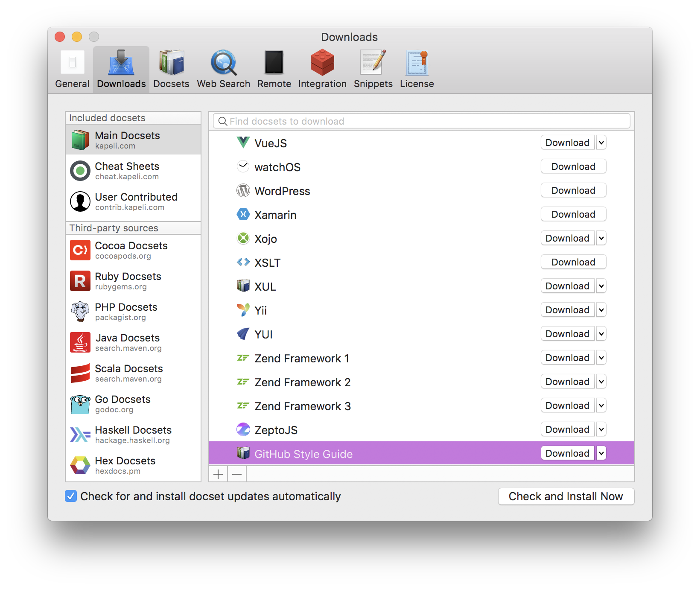
Task: Expand Zend Framework 2 version dropdown
Action: [x=601, y=382]
